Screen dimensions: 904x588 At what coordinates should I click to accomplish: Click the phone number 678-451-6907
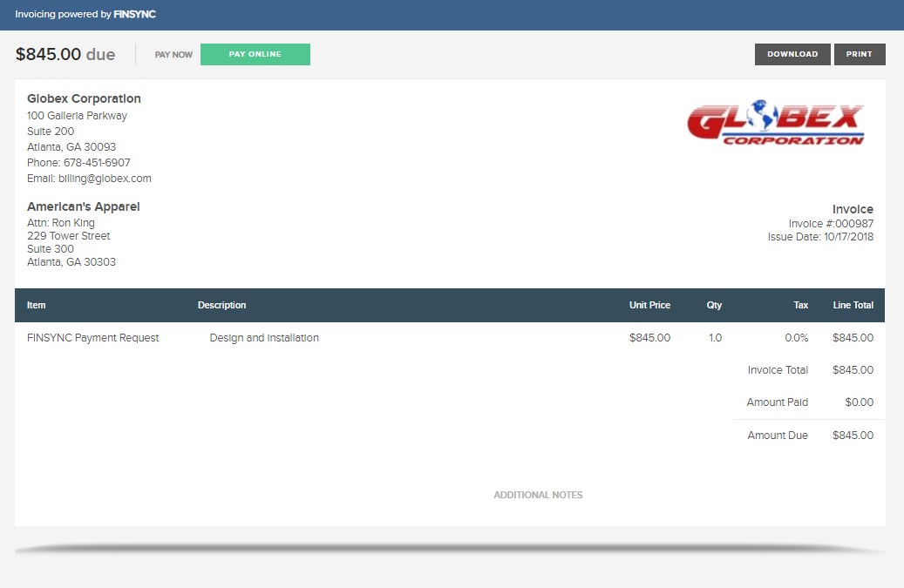click(x=97, y=163)
